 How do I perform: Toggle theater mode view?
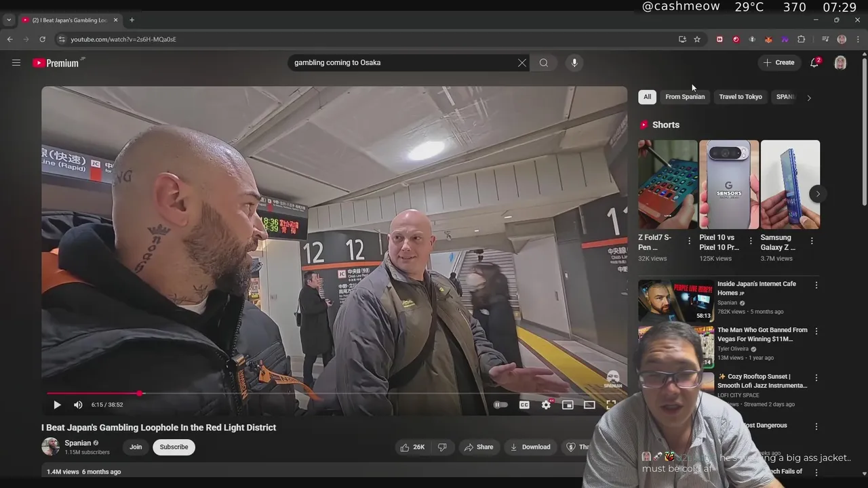tap(589, 405)
